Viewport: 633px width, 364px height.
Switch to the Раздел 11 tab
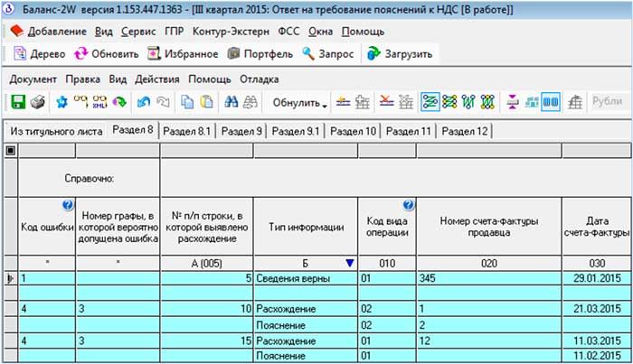(409, 131)
